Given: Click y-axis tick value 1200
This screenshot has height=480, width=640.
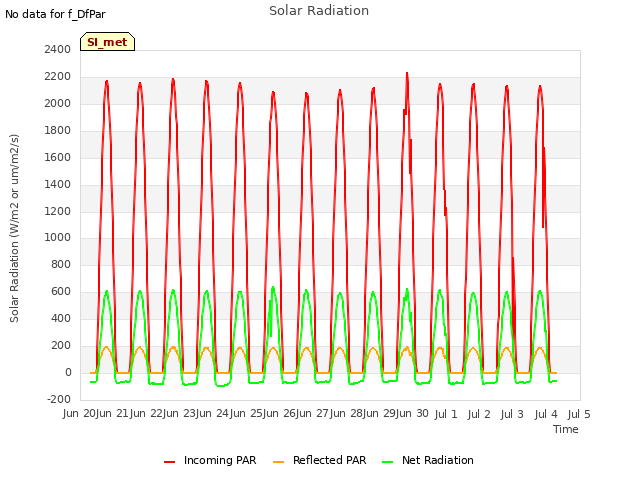Looking at the screenshot, I should [58, 211].
